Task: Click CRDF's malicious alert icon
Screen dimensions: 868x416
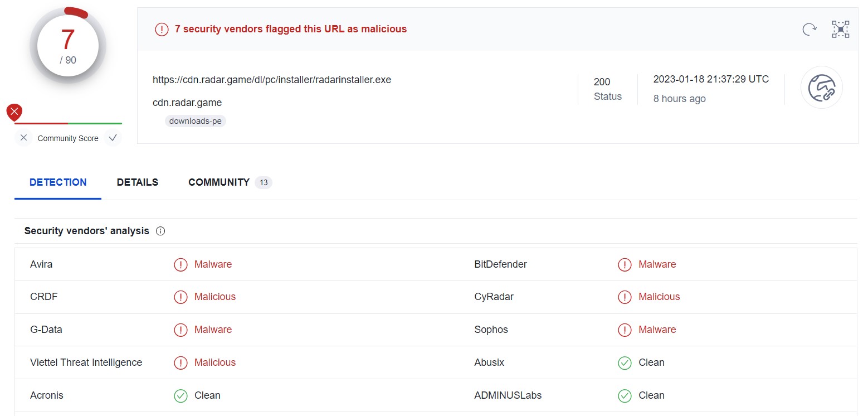Action: pyautogui.click(x=181, y=297)
